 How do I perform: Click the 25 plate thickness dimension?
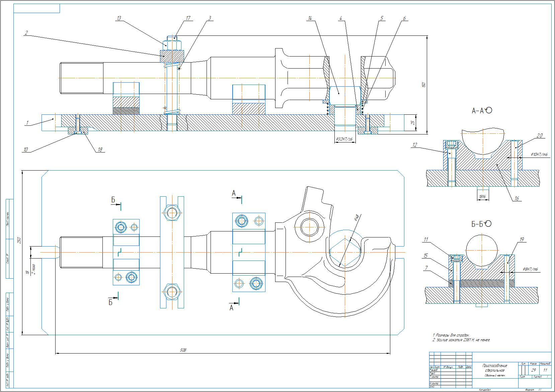tap(413, 123)
